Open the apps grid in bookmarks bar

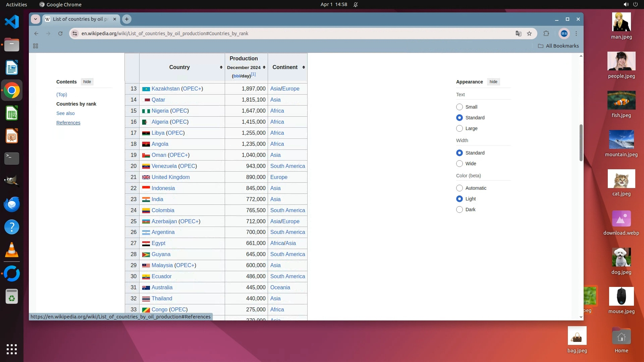pyautogui.click(x=36, y=46)
